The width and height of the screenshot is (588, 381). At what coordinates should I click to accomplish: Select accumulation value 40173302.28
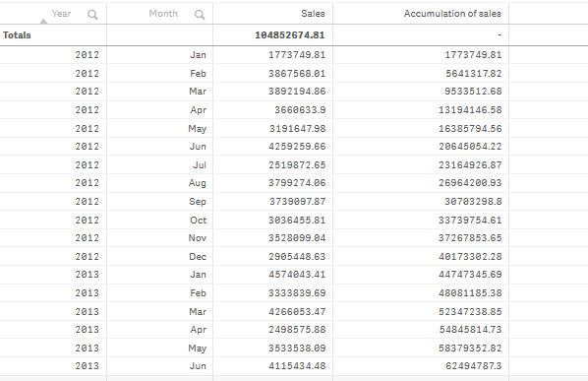pyautogui.click(x=470, y=256)
